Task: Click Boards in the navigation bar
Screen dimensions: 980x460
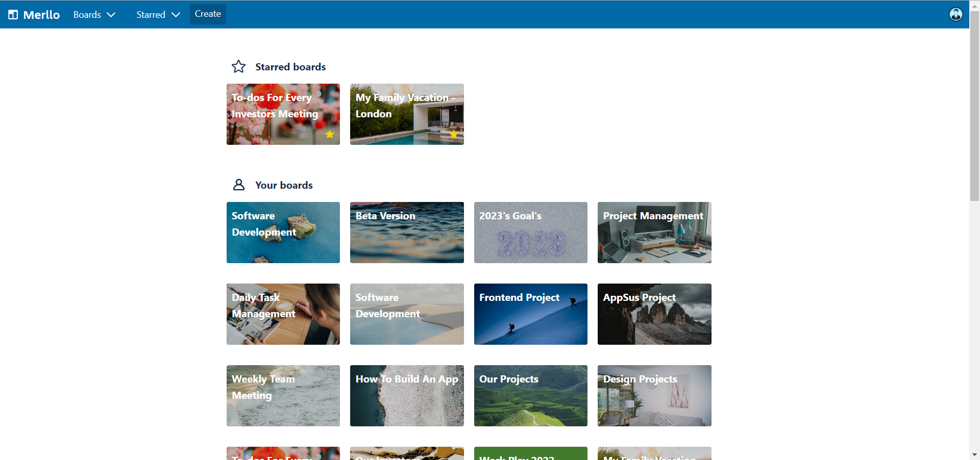Action: click(87, 14)
